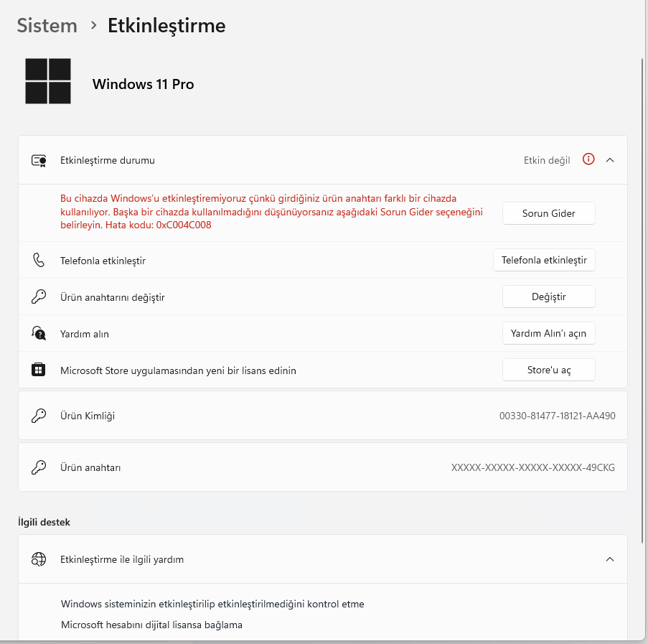Click the key icon beside Ürün Kimliği

(x=39, y=416)
